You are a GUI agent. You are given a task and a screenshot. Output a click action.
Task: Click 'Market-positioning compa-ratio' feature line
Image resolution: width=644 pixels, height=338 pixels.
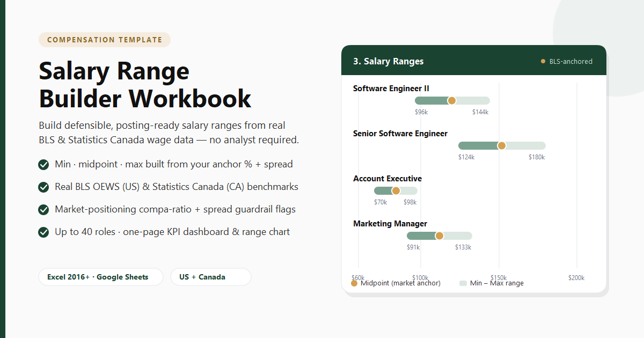(x=175, y=210)
